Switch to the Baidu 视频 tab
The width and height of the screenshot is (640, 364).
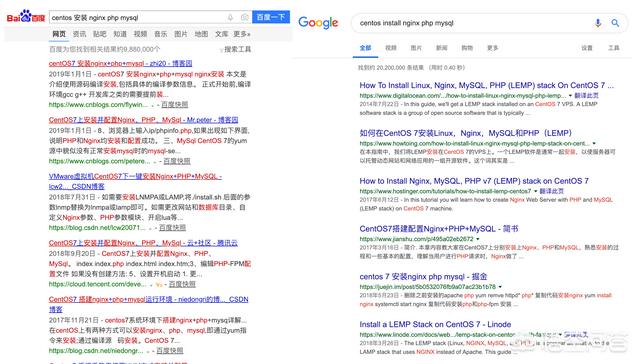click(140, 34)
